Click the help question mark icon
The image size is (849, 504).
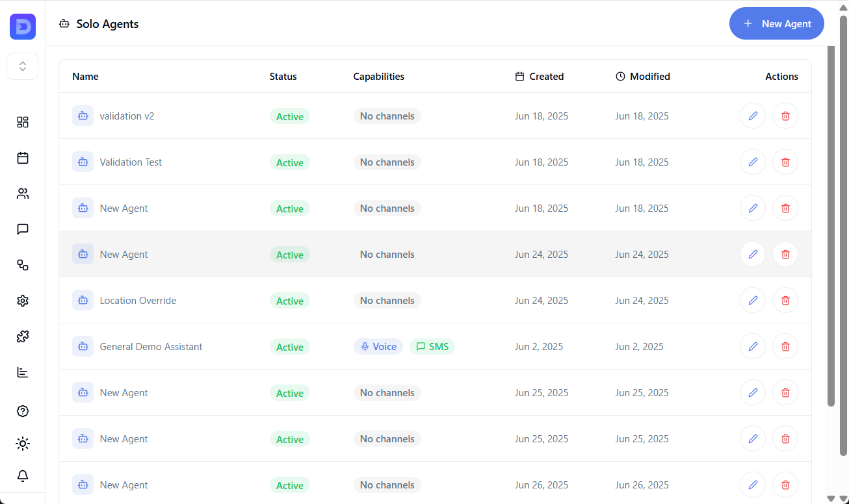pos(23,411)
